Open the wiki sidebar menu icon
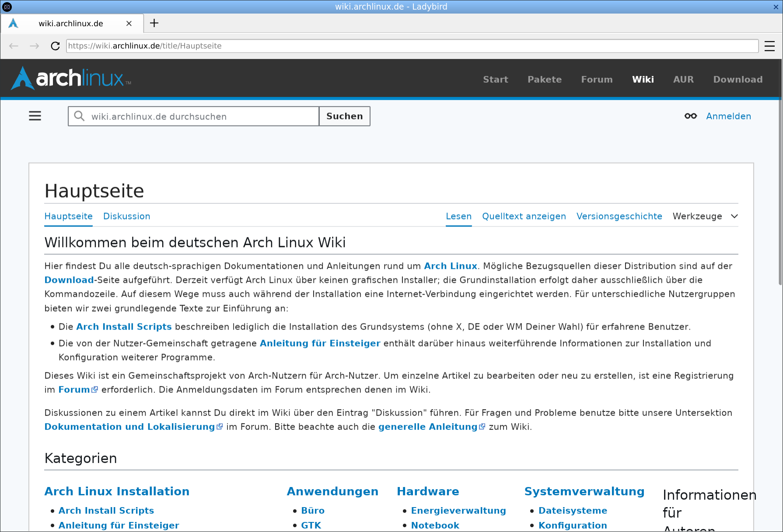This screenshot has width=783, height=532. (x=35, y=116)
